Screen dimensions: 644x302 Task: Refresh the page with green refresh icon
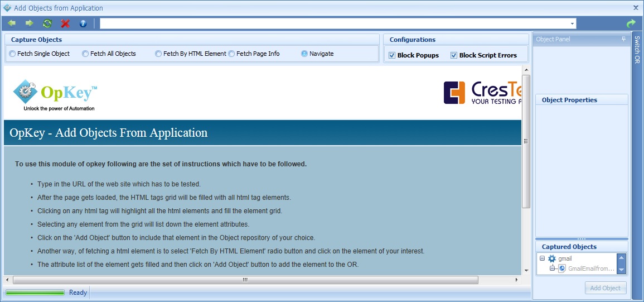pyautogui.click(x=47, y=23)
